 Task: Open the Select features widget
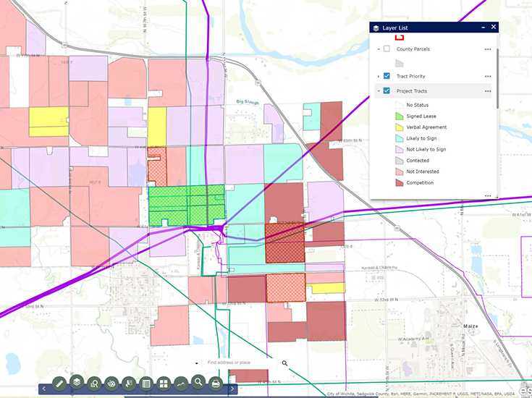[129, 384]
